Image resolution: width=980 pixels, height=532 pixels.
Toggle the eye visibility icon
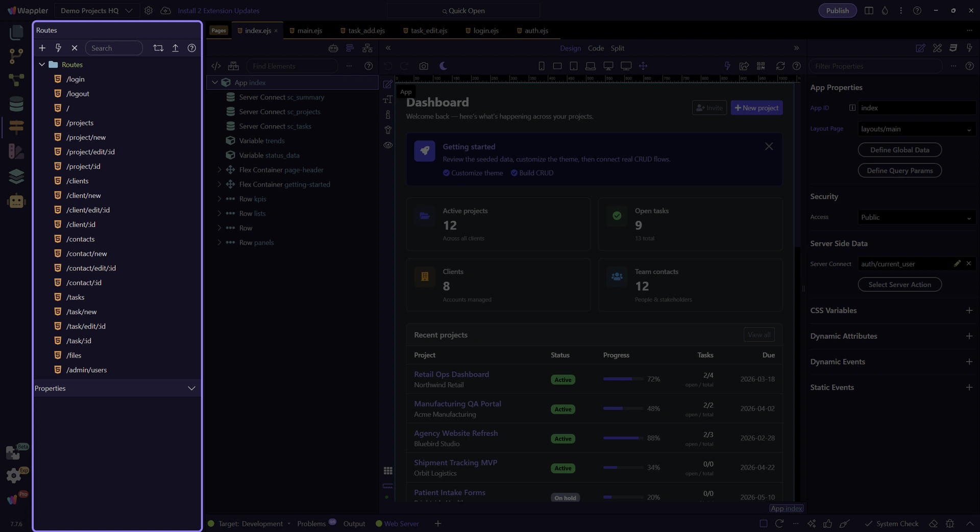(x=388, y=145)
